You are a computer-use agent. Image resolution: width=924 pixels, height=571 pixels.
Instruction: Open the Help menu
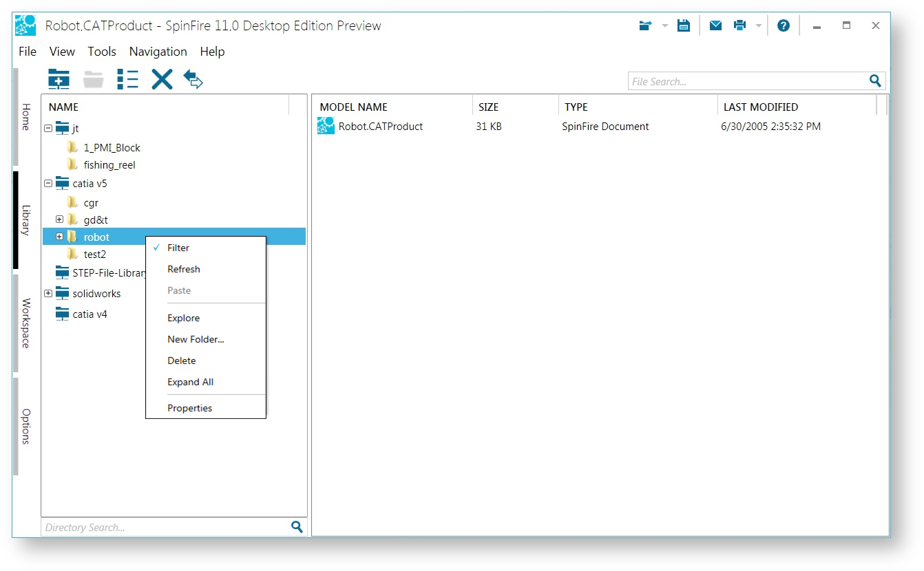(x=212, y=52)
